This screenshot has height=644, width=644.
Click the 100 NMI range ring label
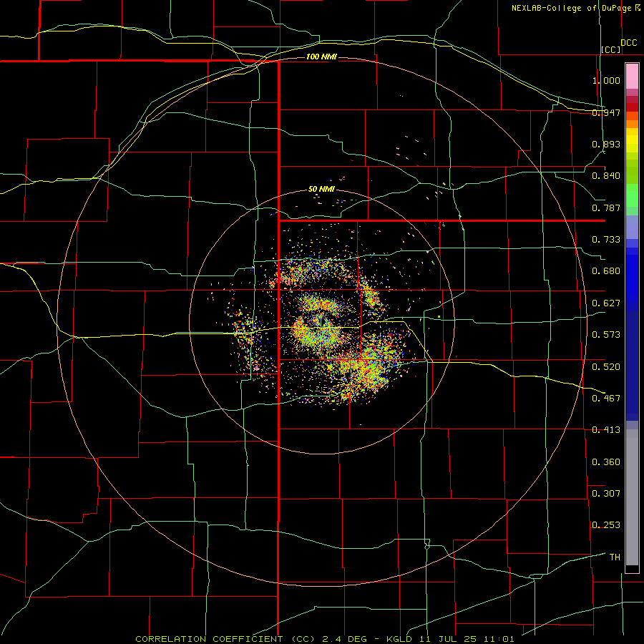pos(321,57)
